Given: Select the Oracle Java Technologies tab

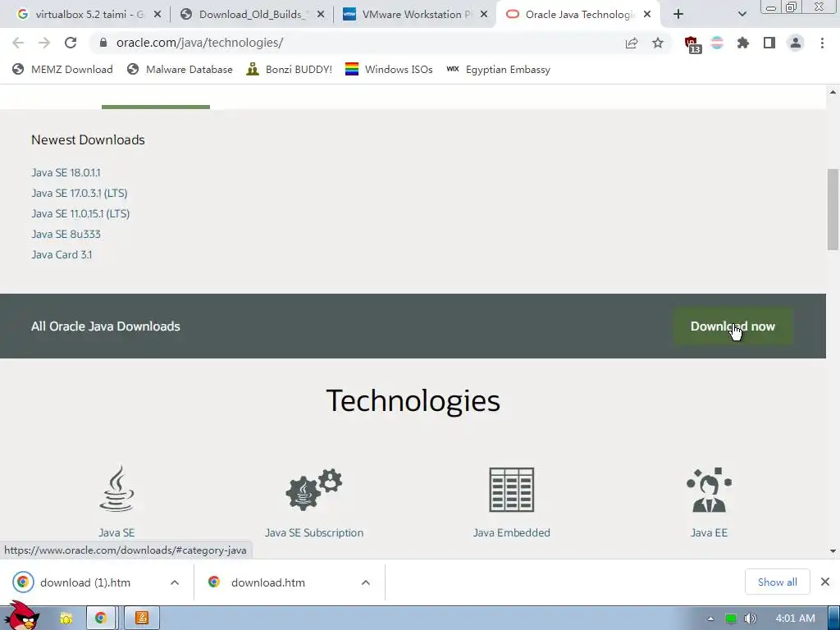Looking at the screenshot, I should click(x=578, y=15).
